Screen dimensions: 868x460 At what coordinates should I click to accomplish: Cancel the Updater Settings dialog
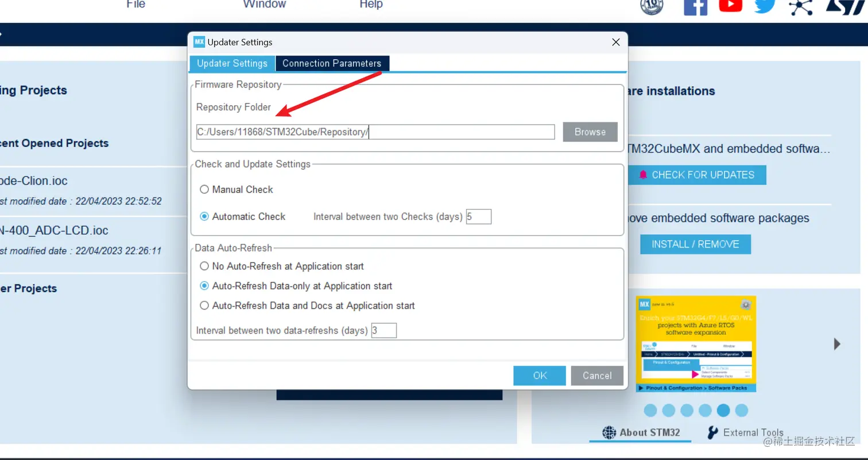pyautogui.click(x=597, y=376)
